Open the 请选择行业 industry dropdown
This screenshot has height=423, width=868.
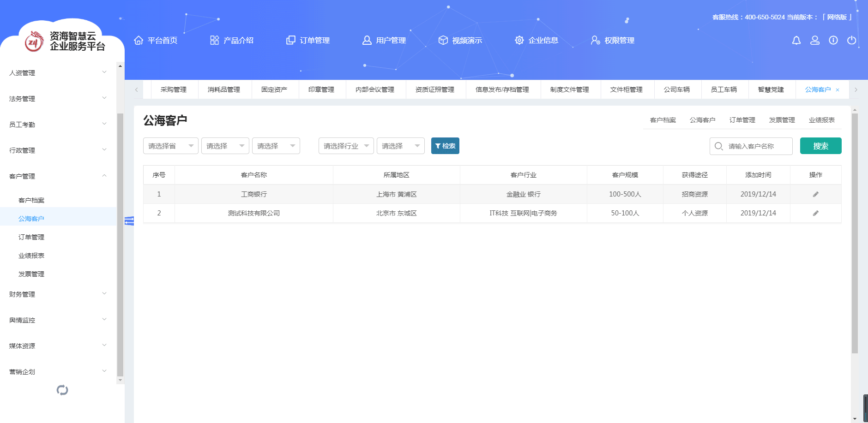point(346,146)
